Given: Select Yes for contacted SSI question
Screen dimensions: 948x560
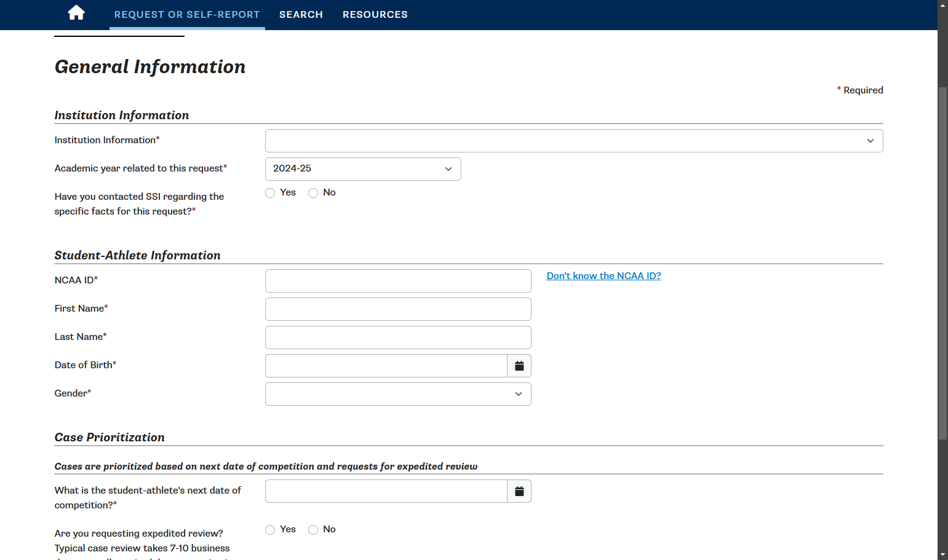Looking at the screenshot, I should 270,193.
